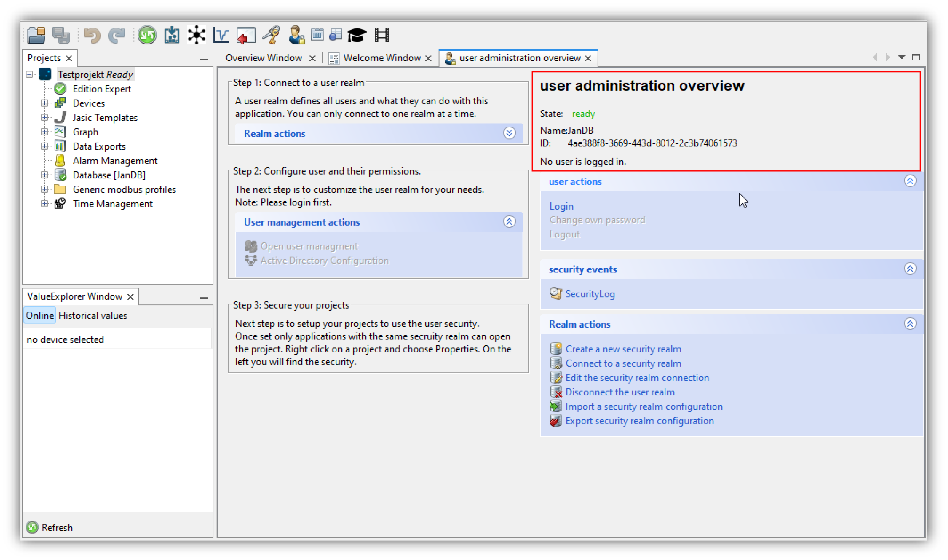Open the SecurityLog entry

(590, 294)
